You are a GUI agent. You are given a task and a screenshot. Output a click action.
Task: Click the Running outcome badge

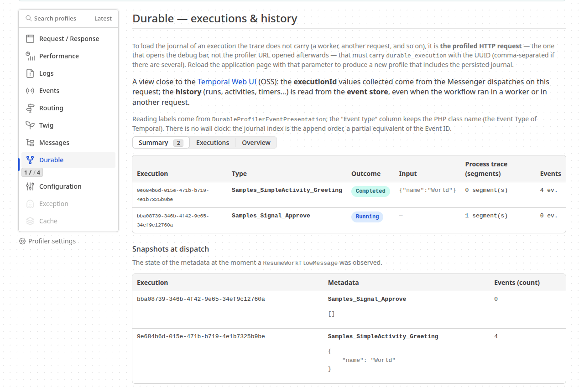[367, 217]
